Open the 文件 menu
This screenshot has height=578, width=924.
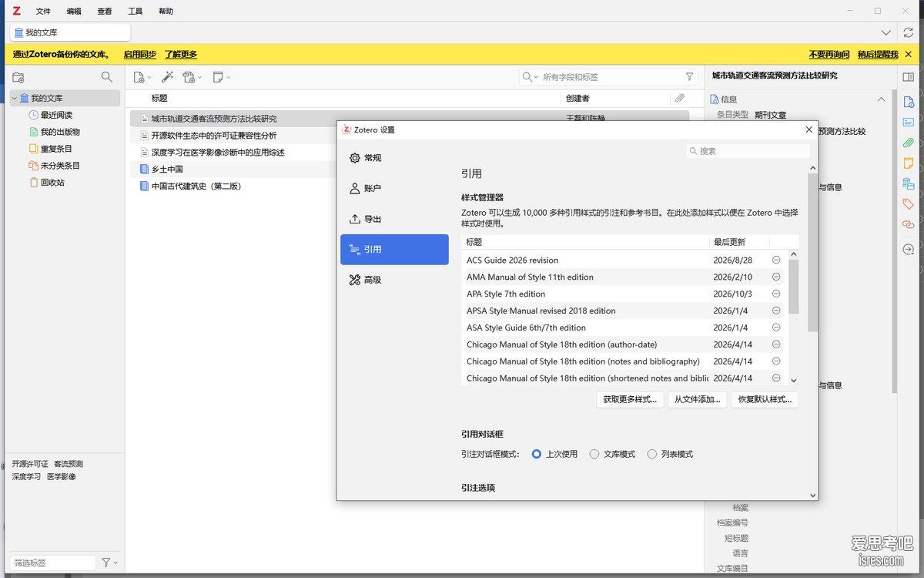point(43,12)
